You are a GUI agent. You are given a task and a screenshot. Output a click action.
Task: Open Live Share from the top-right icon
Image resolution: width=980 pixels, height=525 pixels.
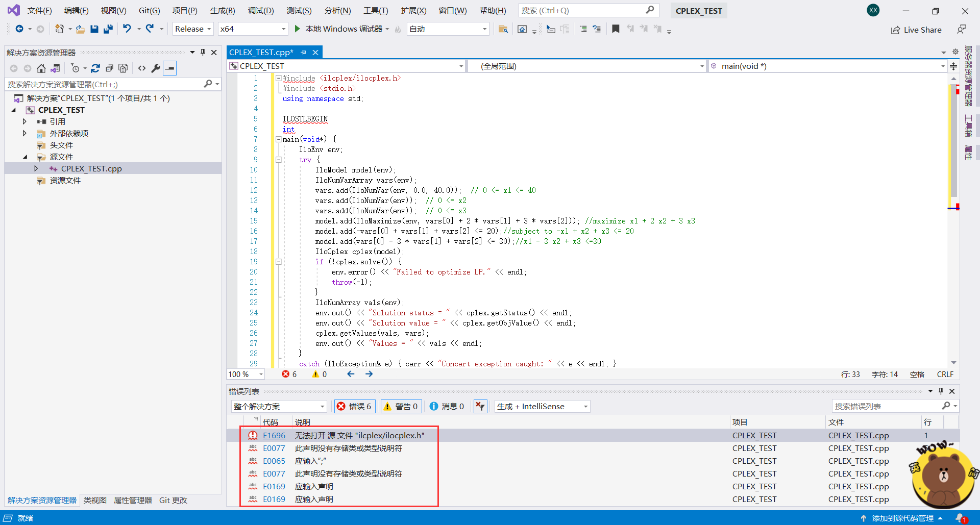[x=916, y=30]
